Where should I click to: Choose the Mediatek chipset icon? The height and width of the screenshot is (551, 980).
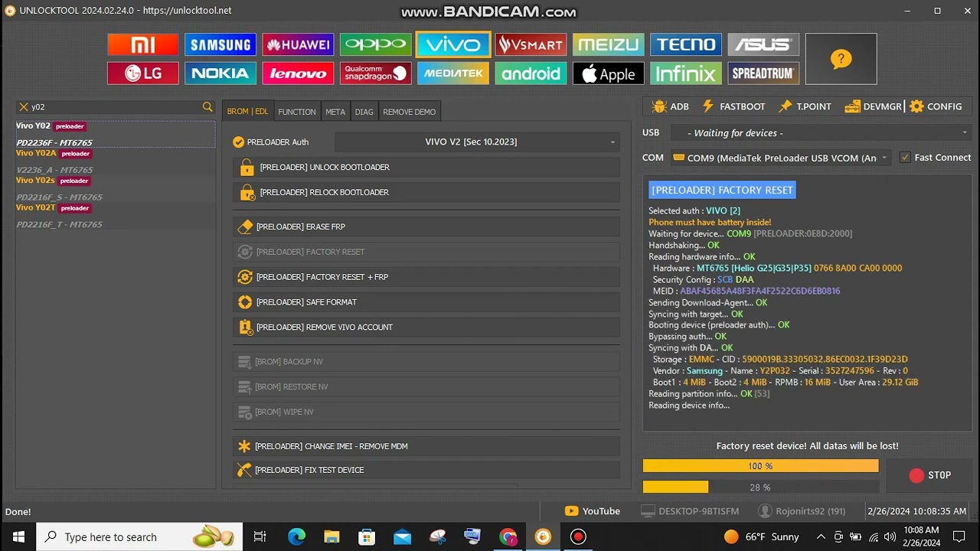(453, 73)
